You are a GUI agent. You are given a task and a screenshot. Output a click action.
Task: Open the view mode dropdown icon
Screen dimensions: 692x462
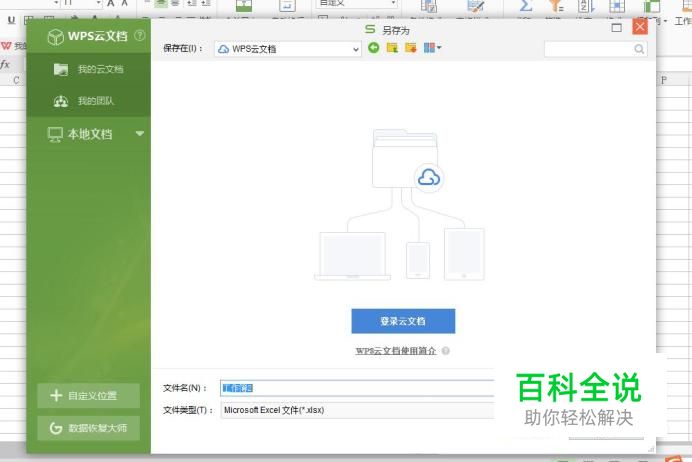point(432,48)
